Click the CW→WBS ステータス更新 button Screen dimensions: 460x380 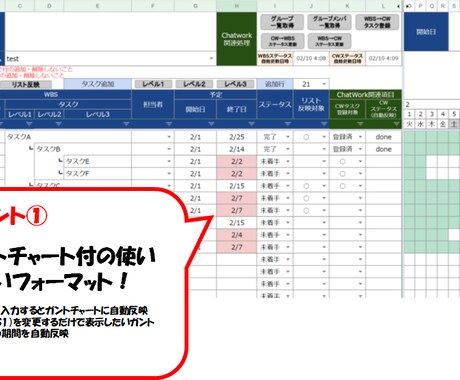coord(282,41)
